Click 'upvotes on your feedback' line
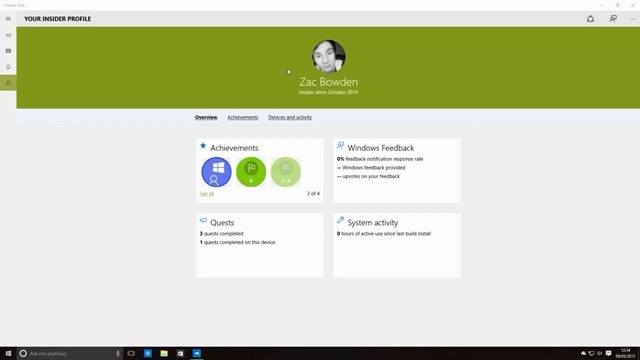The image size is (640, 360). 368,176
